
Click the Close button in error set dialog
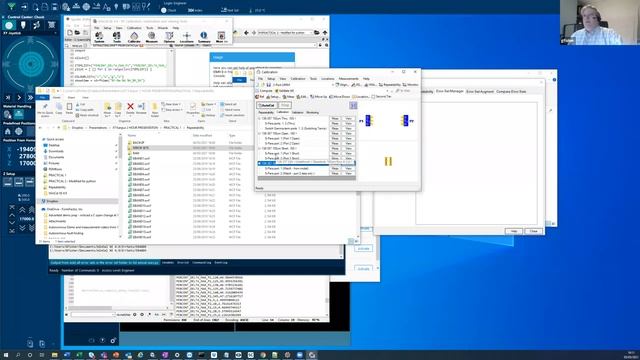pos(534,231)
